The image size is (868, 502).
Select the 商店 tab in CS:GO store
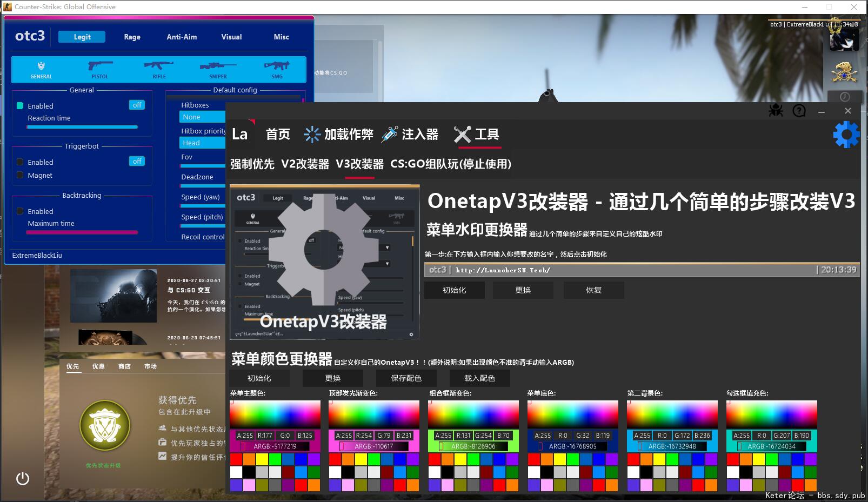pos(124,366)
